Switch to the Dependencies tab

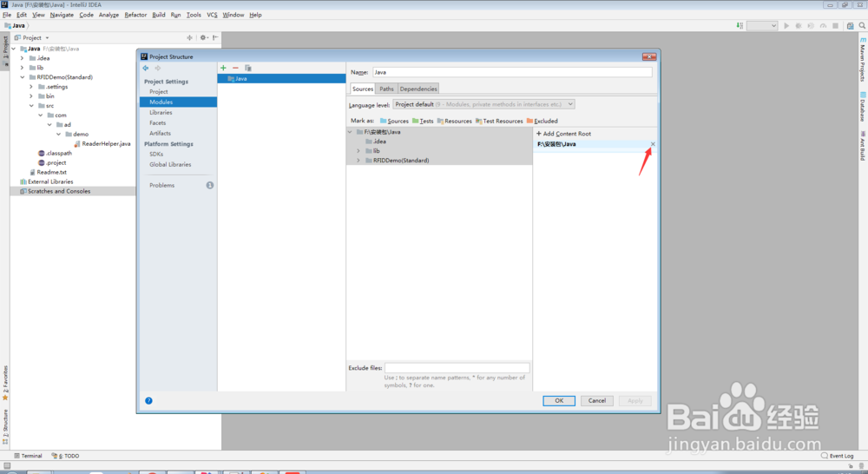(418, 89)
